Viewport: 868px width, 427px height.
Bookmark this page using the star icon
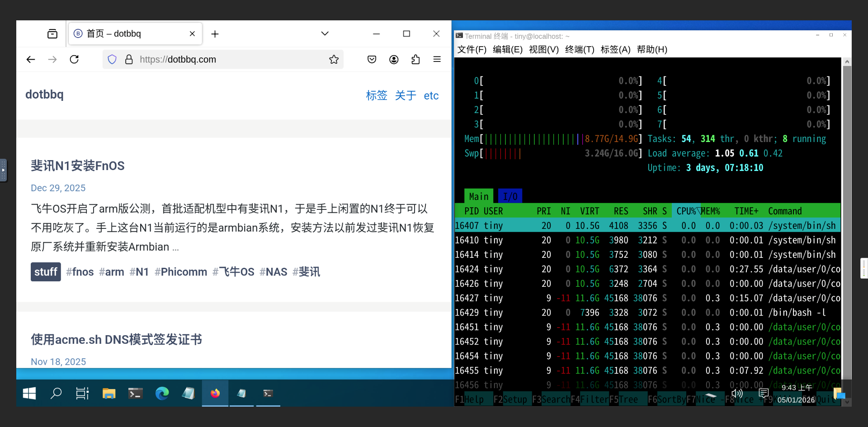(334, 59)
